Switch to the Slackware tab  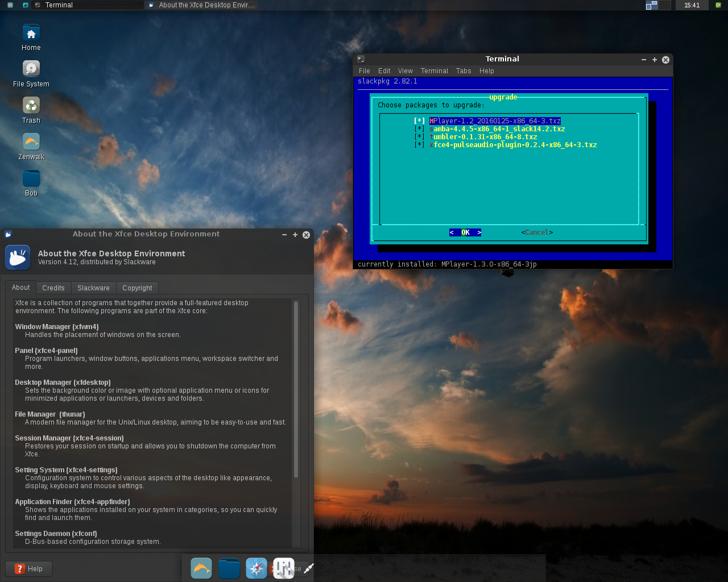point(93,288)
